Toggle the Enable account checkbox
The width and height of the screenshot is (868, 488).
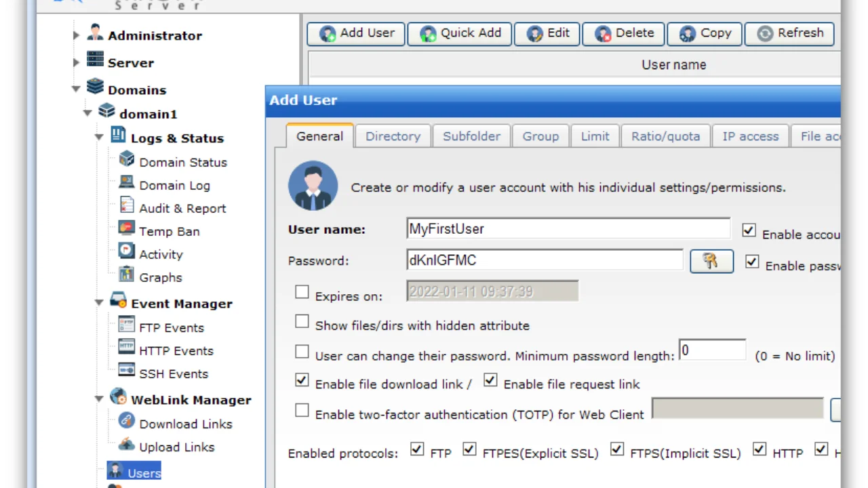point(749,230)
